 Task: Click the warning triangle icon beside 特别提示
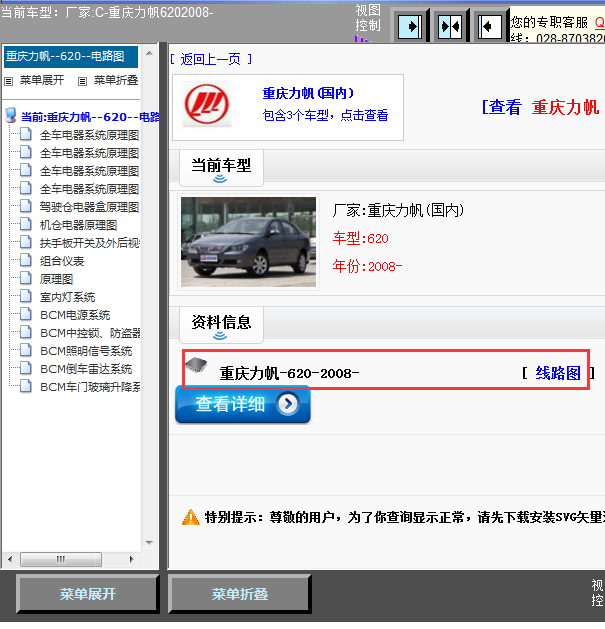191,517
